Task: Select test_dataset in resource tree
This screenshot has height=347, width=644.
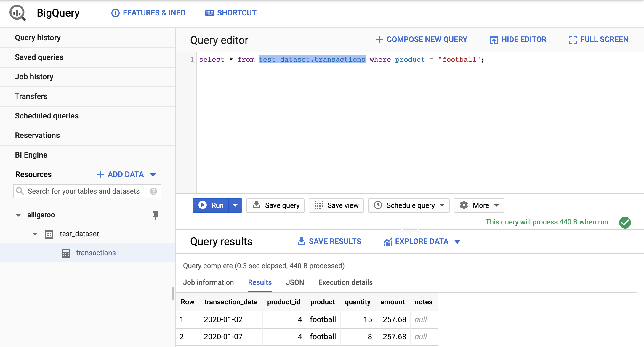Action: [79, 234]
